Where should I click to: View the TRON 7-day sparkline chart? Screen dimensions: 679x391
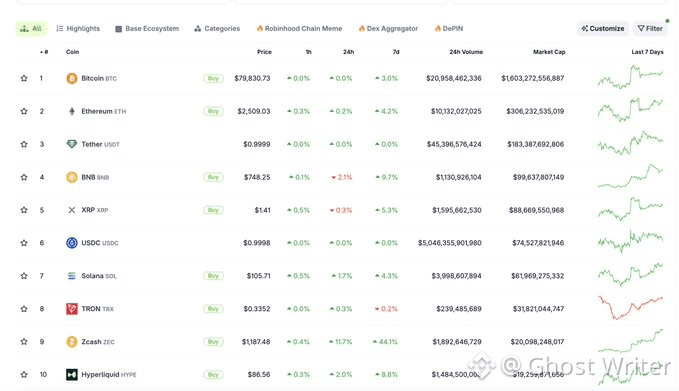click(x=630, y=308)
